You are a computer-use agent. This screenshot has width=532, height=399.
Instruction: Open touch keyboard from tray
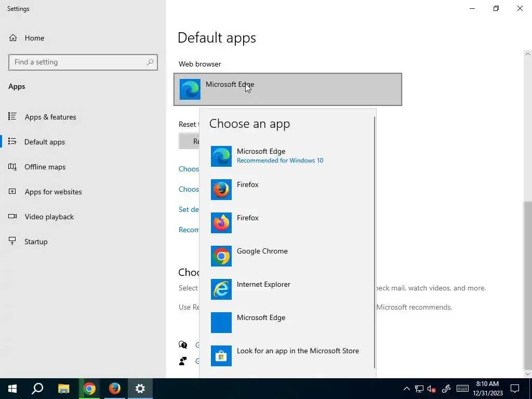[462, 389]
